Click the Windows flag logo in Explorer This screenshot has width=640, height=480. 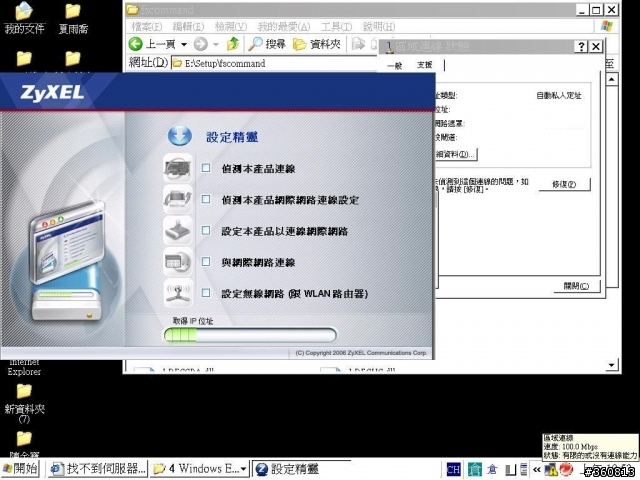(607, 27)
